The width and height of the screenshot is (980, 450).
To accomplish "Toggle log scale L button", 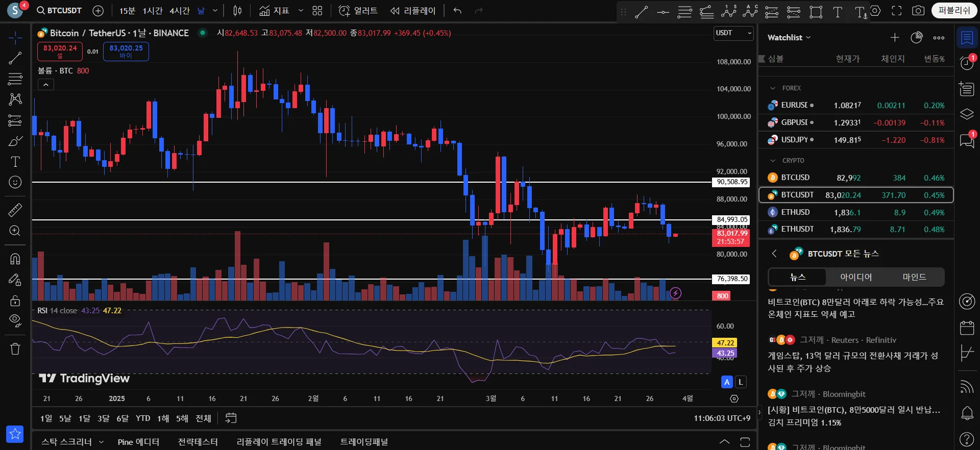I will [741, 382].
